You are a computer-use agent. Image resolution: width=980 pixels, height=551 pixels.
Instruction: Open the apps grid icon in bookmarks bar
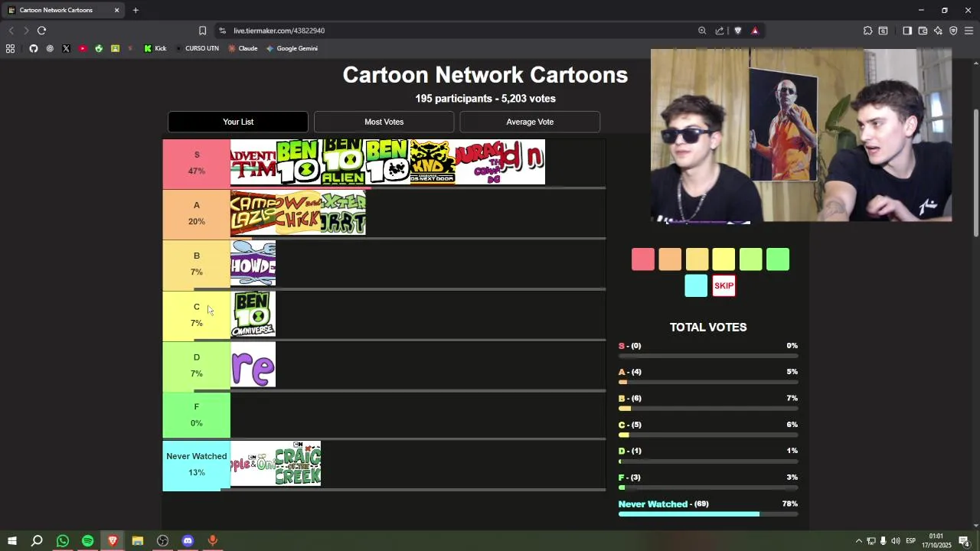[x=10, y=48]
